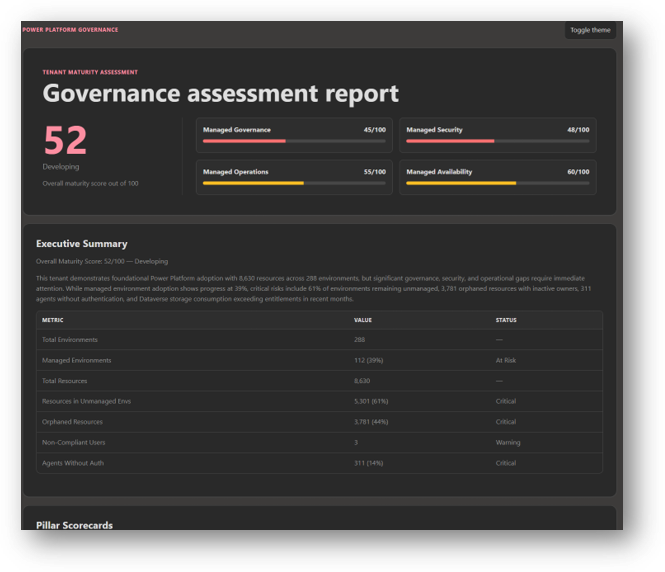Click the value 3,781 (44%)
Image resolution: width=665 pixels, height=572 pixels.
tap(371, 422)
